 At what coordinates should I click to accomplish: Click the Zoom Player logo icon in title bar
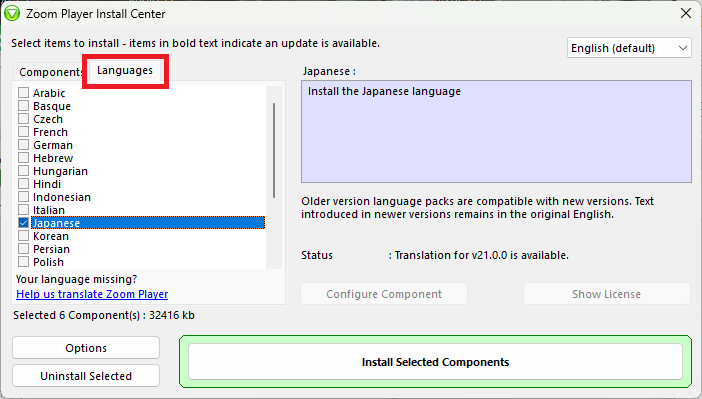click(12, 13)
